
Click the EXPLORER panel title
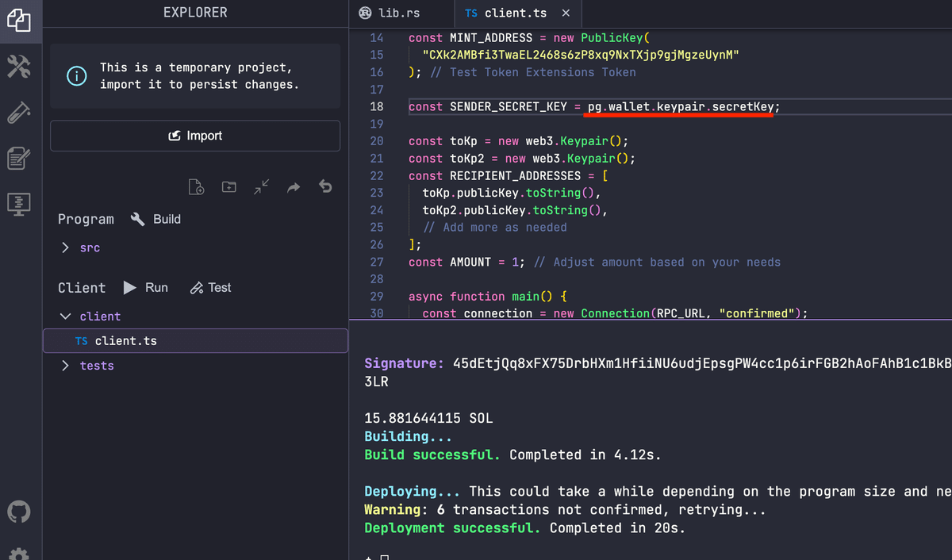pos(195,12)
